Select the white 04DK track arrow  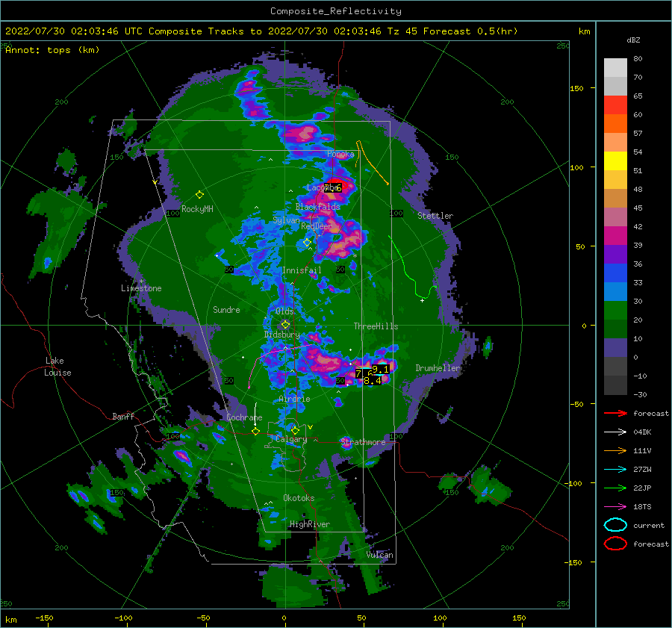(x=615, y=432)
